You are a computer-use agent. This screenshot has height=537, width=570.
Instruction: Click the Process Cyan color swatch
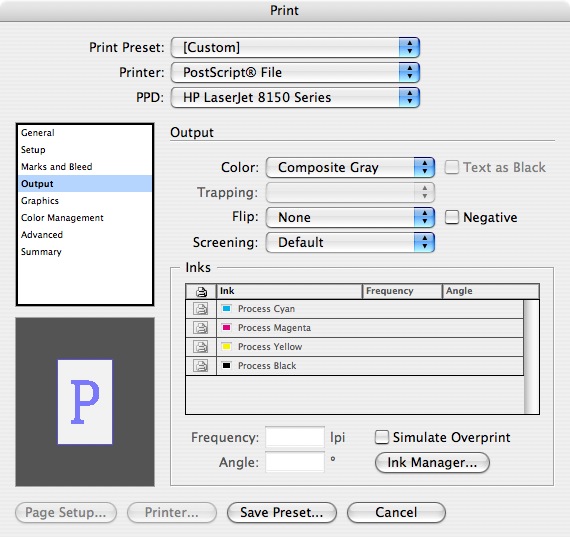pos(226,309)
